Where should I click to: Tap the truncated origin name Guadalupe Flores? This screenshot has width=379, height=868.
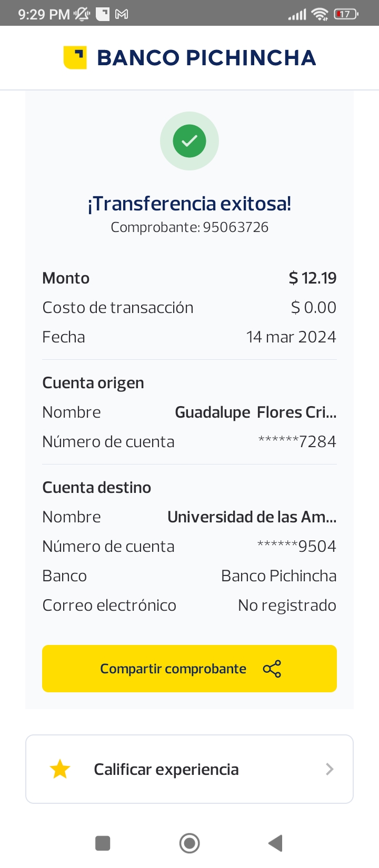coord(255,412)
